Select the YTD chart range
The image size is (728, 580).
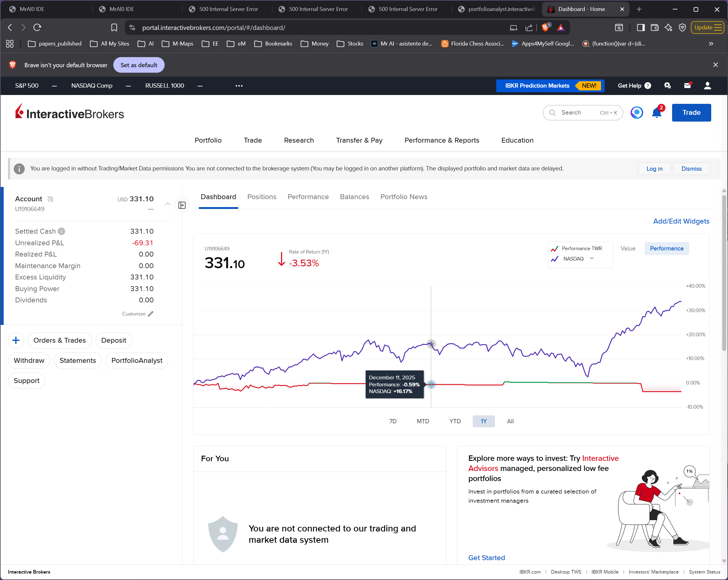[455, 421]
